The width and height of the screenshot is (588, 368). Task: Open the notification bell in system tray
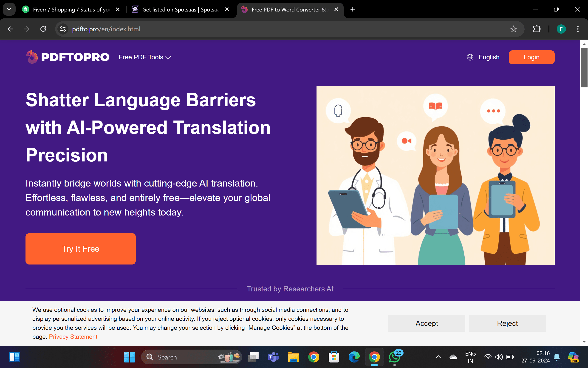tap(557, 357)
